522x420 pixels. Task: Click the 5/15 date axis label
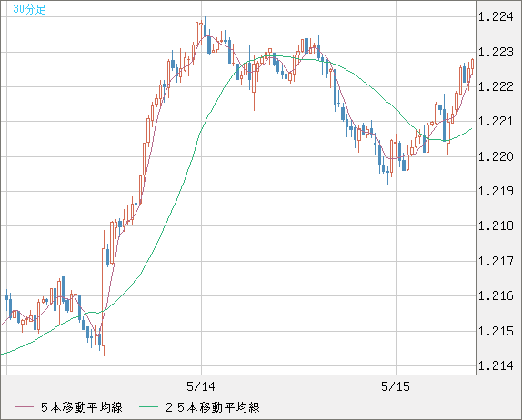[396, 386]
